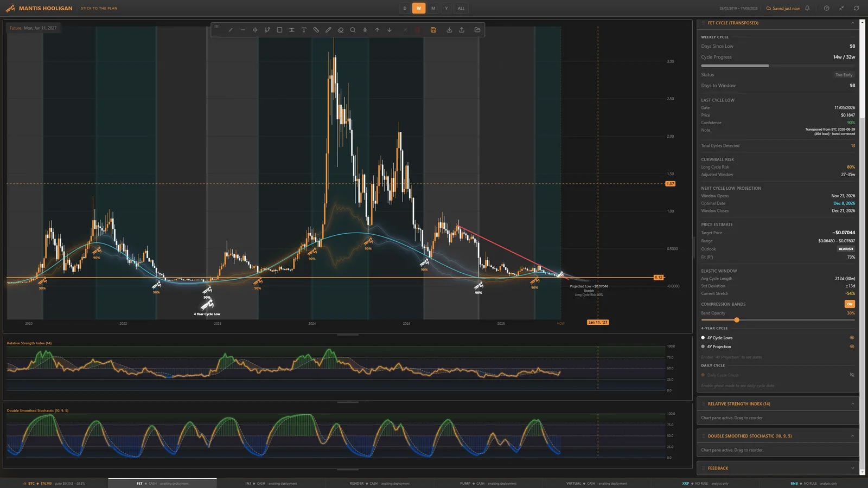The height and width of the screenshot is (488, 868).
Task: Switch to the Y yearly timeframe
Action: pyautogui.click(x=446, y=8)
